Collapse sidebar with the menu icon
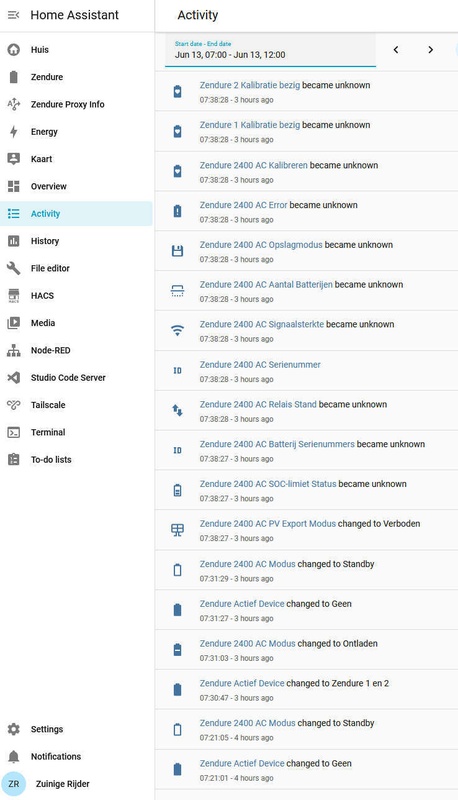458x800 pixels. [x=13, y=15]
